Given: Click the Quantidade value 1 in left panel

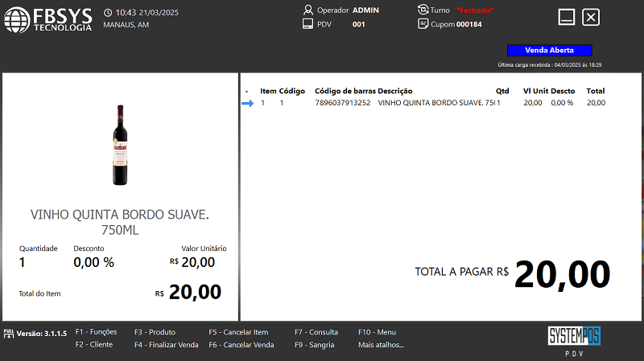Looking at the screenshot, I should tap(23, 263).
